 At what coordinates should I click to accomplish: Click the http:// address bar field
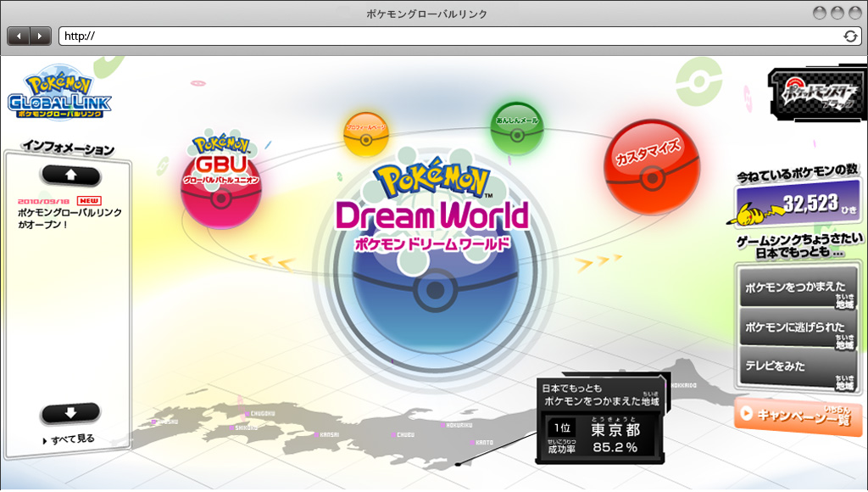point(449,36)
